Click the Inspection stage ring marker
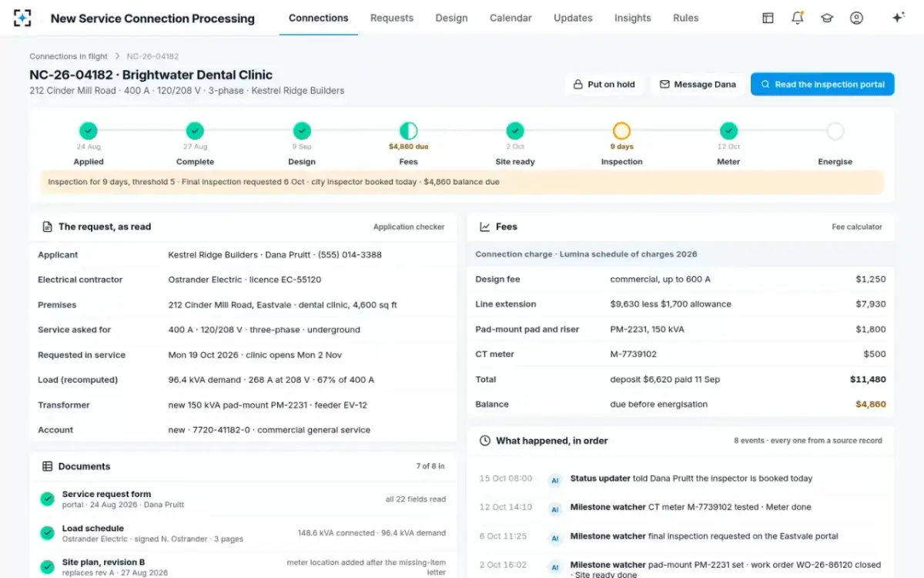Screen dimensions: 924x578 point(621,131)
